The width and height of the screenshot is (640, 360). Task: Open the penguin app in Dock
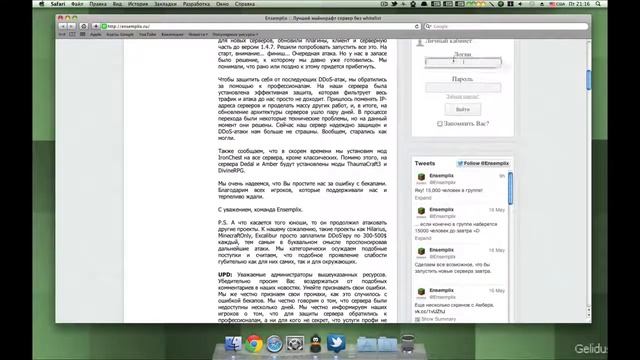(315, 344)
